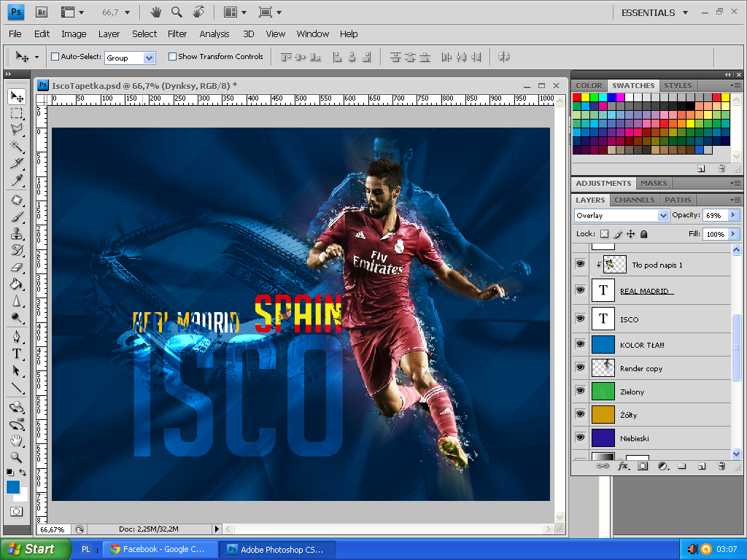Expand the layer Opacity slider arrow
The image size is (747, 560).
click(734, 216)
